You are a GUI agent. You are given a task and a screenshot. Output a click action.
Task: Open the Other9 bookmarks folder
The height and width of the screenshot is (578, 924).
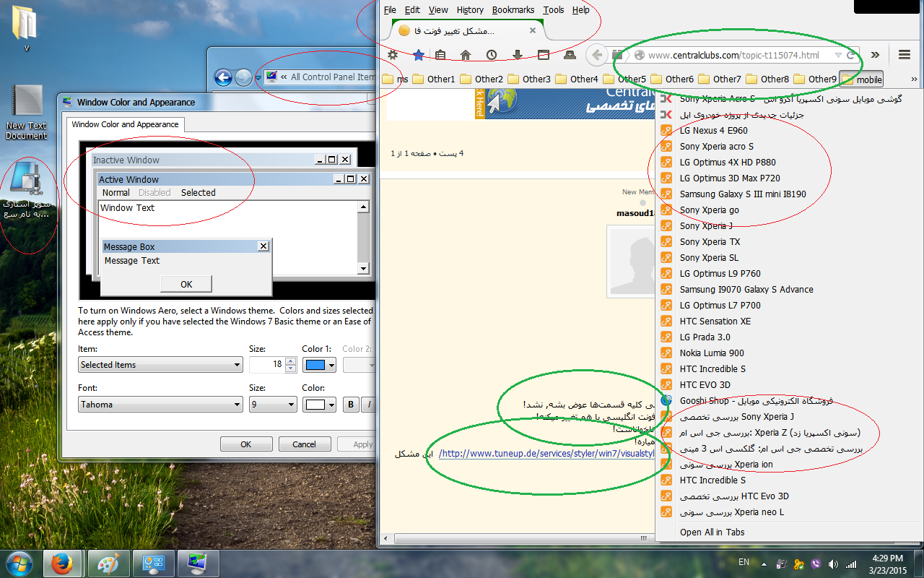coord(814,79)
